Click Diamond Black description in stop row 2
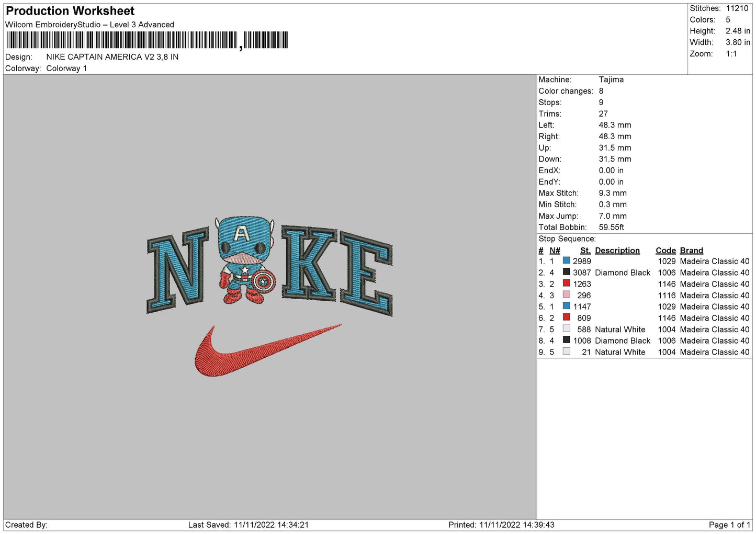 pyautogui.click(x=623, y=273)
